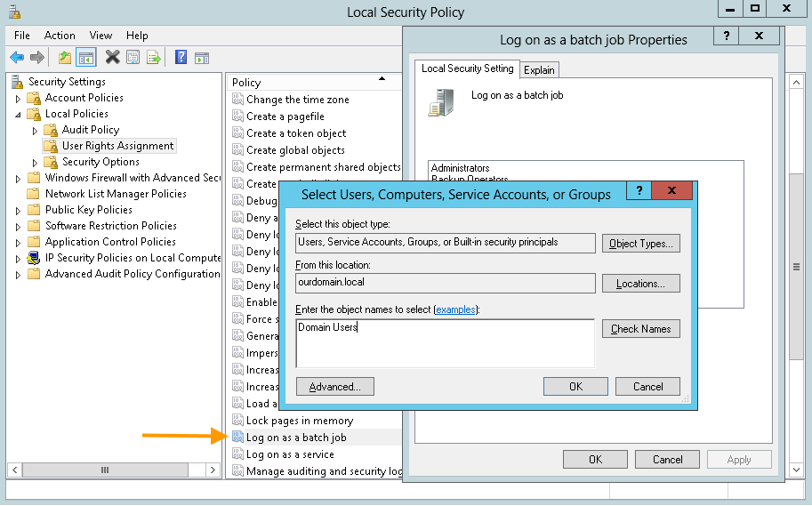This screenshot has width=812, height=506.
Task: Select Create permanent shared objects policy
Action: tap(323, 167)
